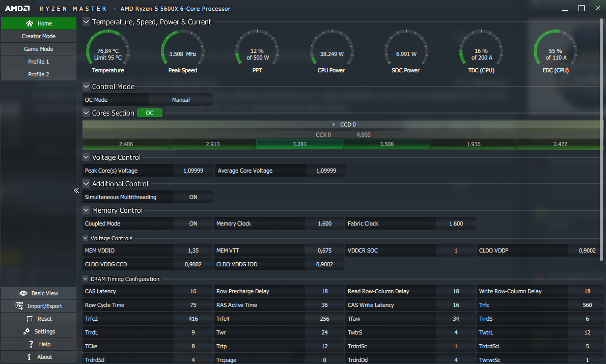This screenshot has height=364, width=606.
Task: Open the Home tab
Action: pos(39,23)
